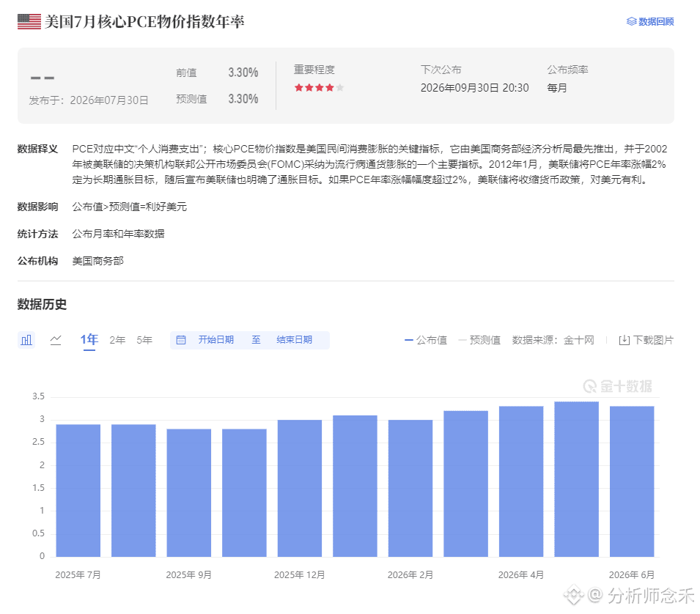700x614 pixels.
Task: Select the 5年 range tab
Action: click(144, 340)
